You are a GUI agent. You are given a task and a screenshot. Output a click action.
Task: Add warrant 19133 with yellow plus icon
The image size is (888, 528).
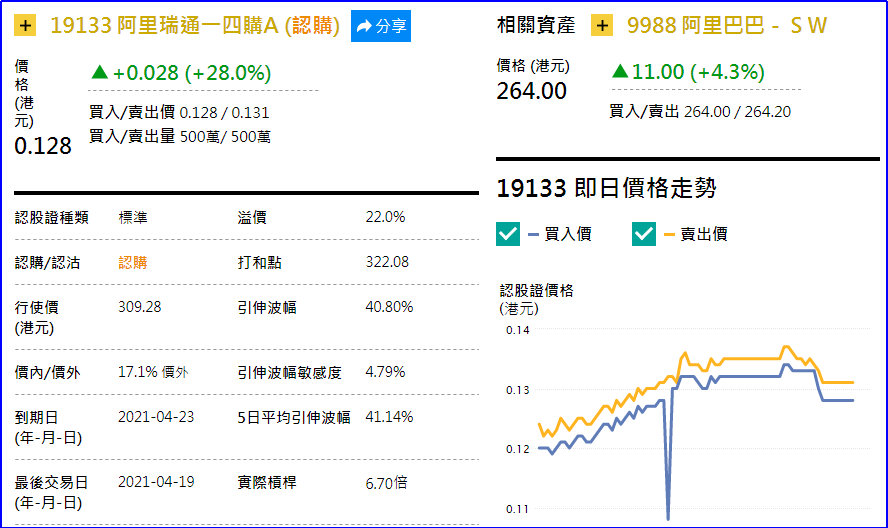coord(25,25)
